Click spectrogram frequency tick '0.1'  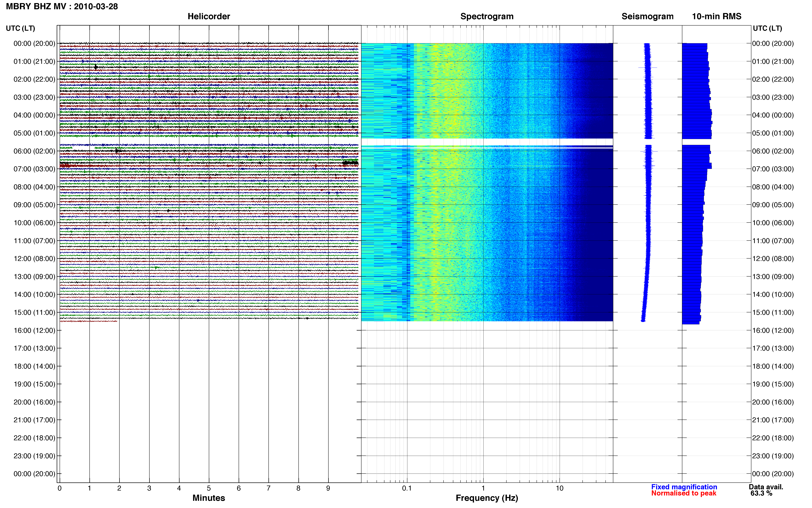point(407,488)
